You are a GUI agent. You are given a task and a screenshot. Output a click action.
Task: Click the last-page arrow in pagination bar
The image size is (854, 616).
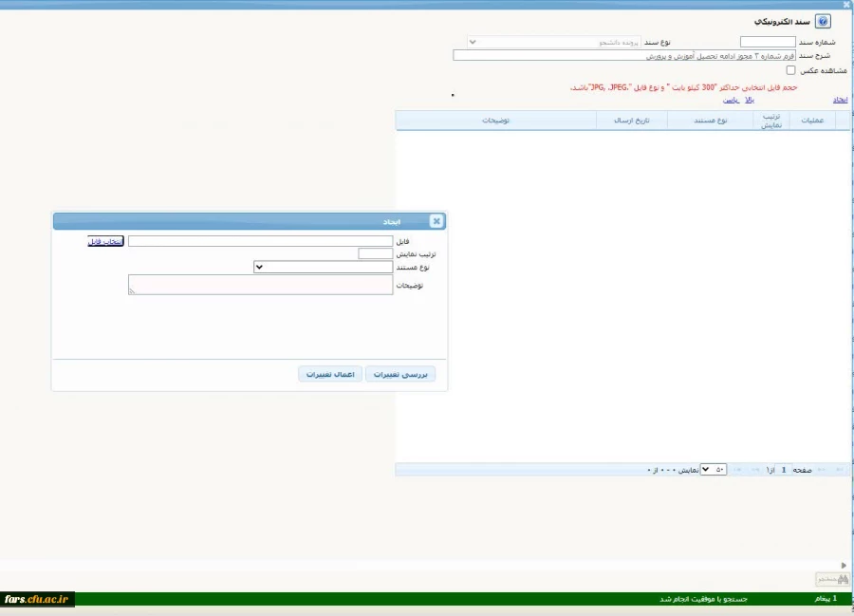pyautogui.click(x=737, y=468)
